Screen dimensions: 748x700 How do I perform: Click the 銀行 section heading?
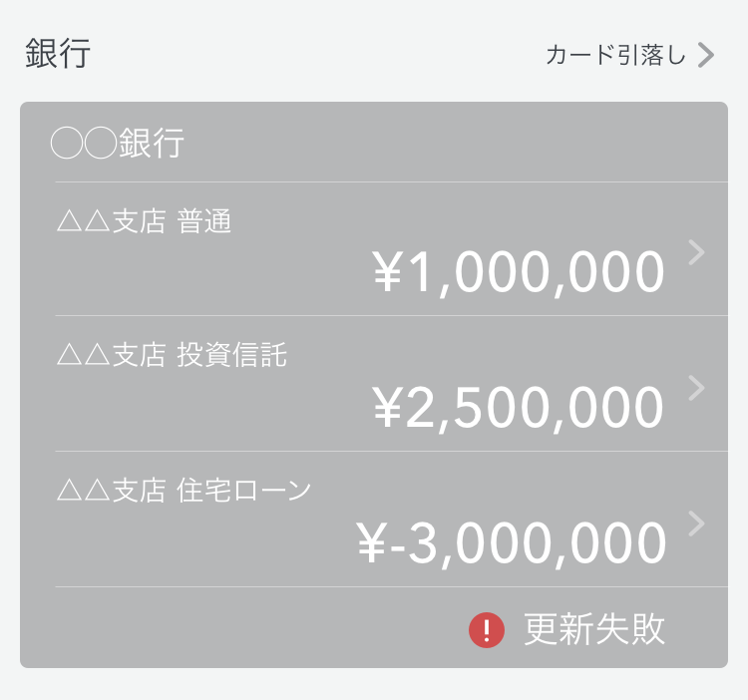(x=58, y=54)
